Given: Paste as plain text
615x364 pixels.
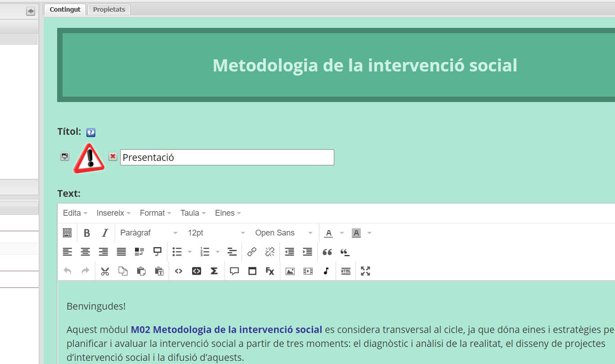Looking at the screenshot, I should click(x=159, y=271).
